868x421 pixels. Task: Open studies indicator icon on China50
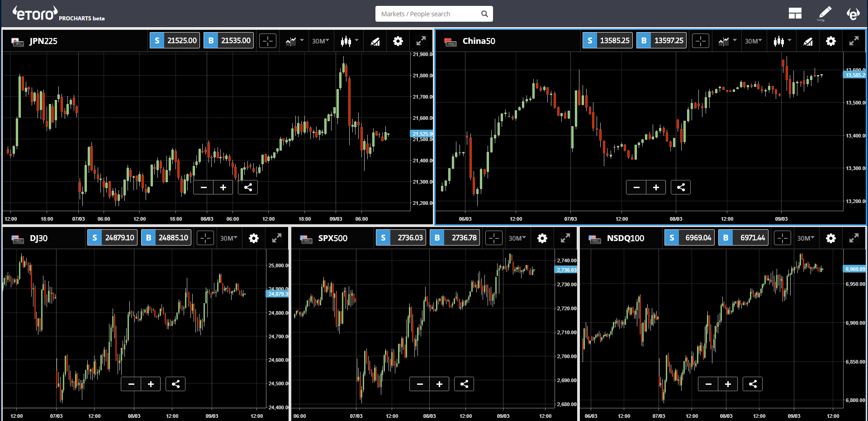tap(808, 42)
